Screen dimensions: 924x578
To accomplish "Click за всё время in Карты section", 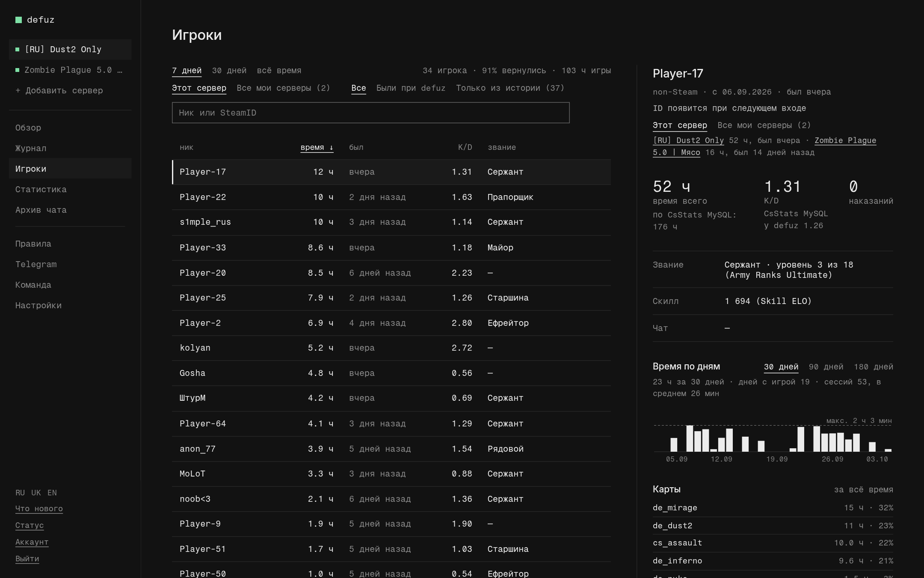I will (863, 490).
